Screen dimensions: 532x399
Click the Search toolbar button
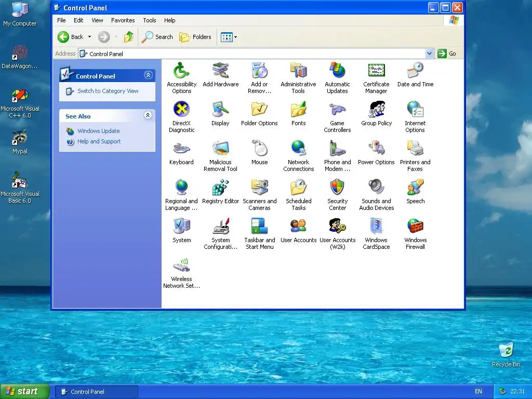point(157,37)
